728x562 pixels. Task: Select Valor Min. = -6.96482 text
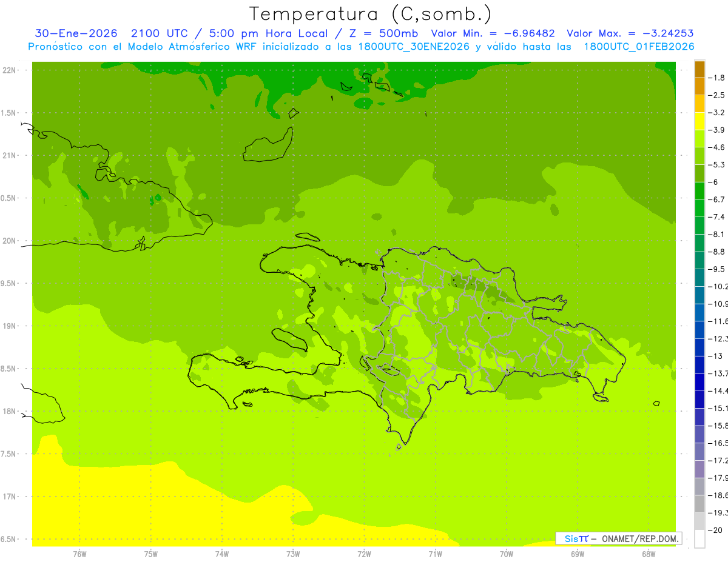[x=493, y=33]
